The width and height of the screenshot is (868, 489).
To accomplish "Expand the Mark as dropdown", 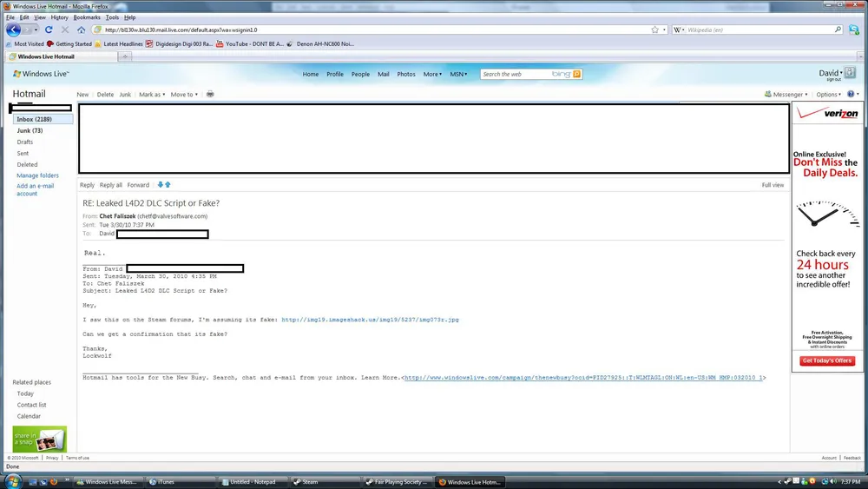I will [x=151, y=95].
